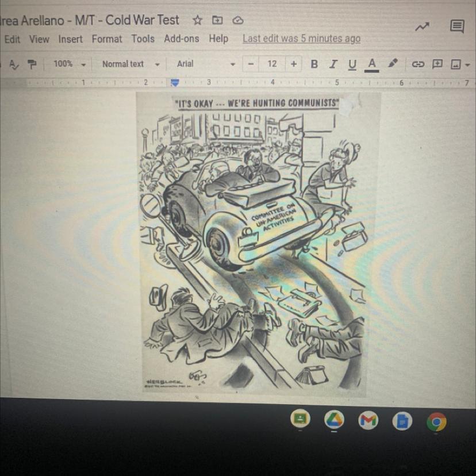Check the cloud saved status icon

point(237,20)
